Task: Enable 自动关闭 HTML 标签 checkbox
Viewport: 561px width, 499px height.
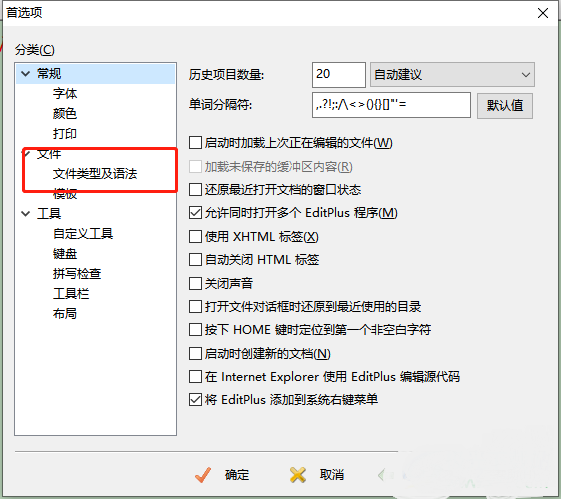Action: tap(195, 260)
